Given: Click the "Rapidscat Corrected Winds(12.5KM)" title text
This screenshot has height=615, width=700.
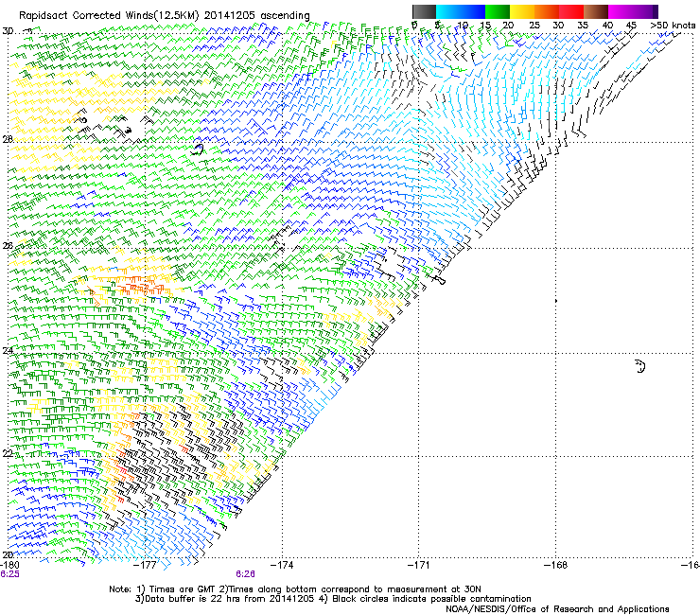Looking at the screenshot, I should tap(110, 16).
